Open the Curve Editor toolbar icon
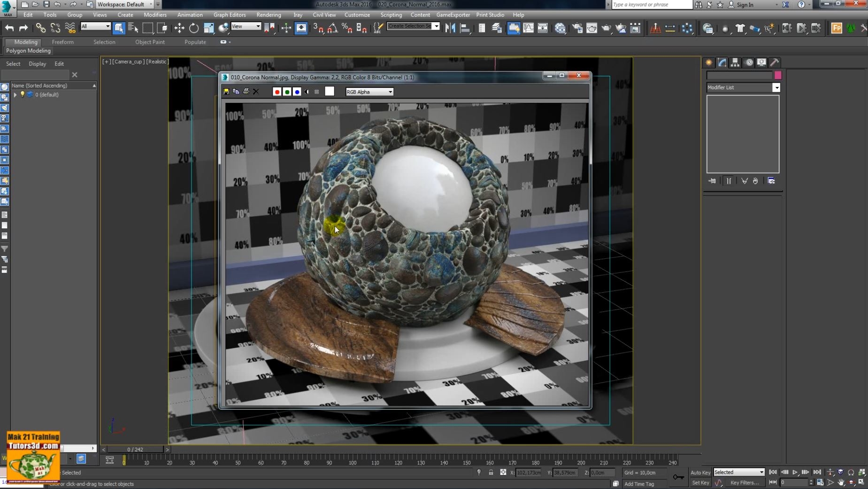The image size is (868, 489). coord(528,28)
